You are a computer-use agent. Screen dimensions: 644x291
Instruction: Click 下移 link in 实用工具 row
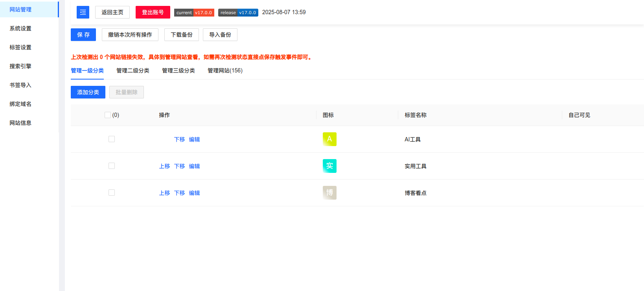tap(179, 166)
